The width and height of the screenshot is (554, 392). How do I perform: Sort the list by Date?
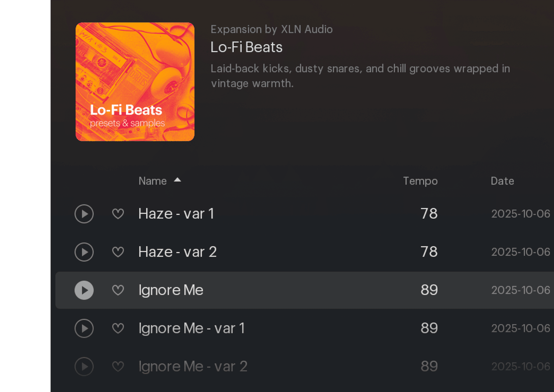[502, 181]
